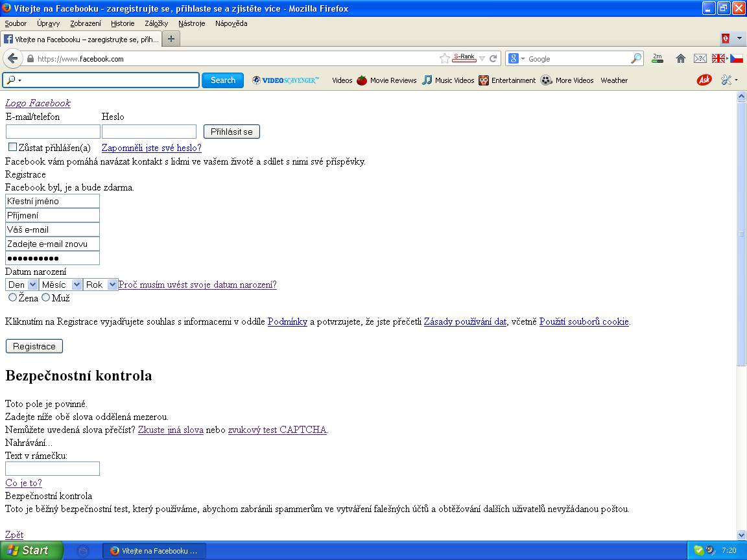Focus the E-mail/telefon login field
The height and width of the screenshot is (560, 747).
click(x=53, y=132)
